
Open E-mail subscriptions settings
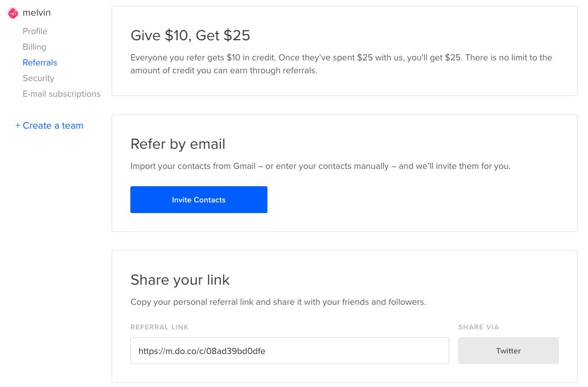[62, 94]
